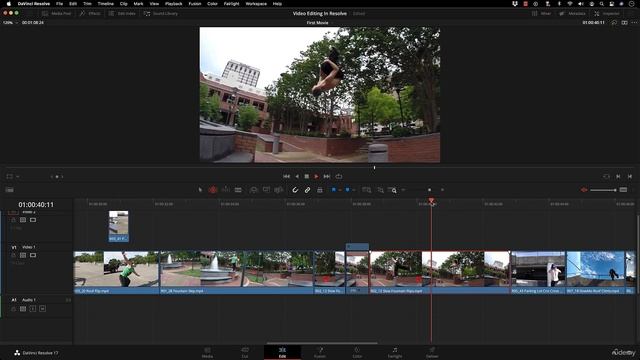Select the small clip on the Video 2 track
This screenshot has height=360, width=640.
click(x=118, y=226)
